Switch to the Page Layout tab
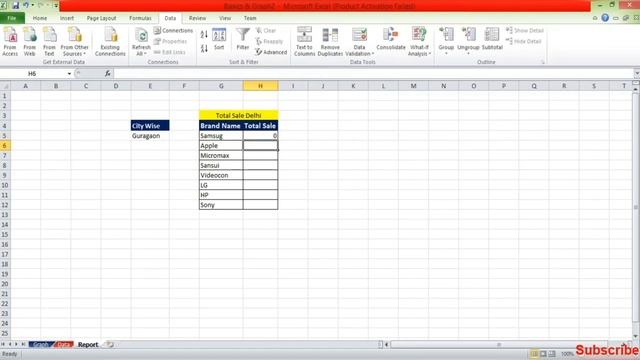Screen dimensions: 640x360 pyautogui.click(x=101, y=18)
